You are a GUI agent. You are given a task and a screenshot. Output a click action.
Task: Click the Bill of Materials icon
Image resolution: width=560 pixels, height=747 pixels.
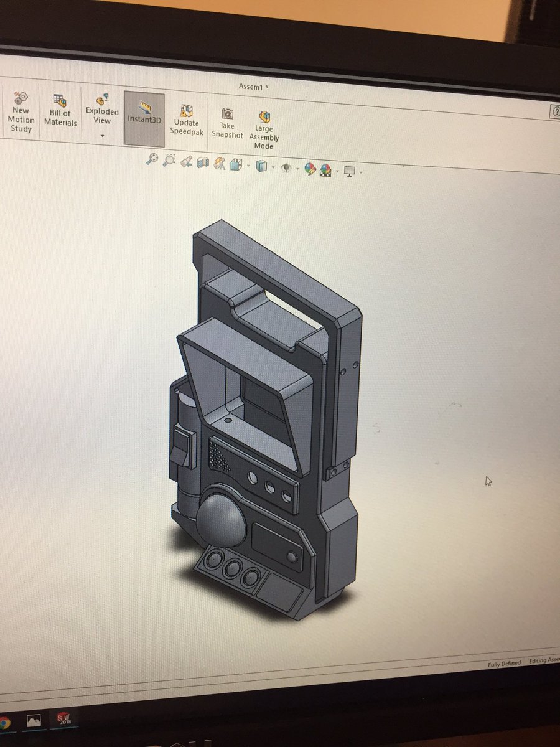(59, 112)
